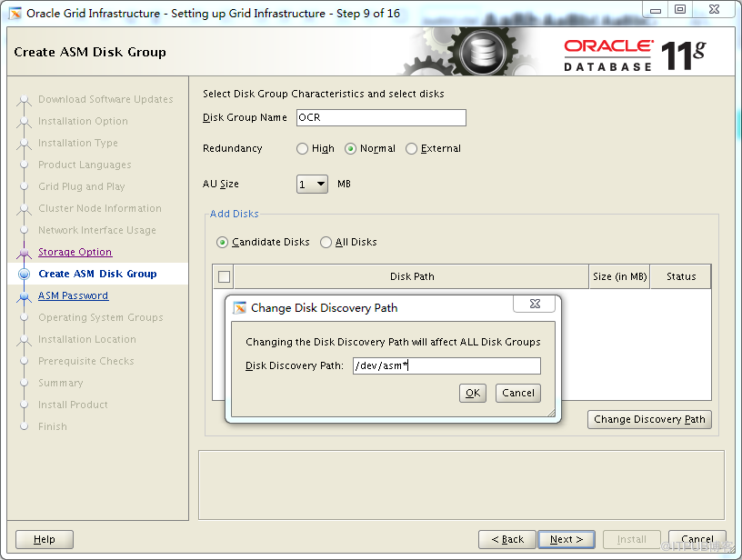Select Create ASM Disk Group step
Image resolution: width=742 pixels, height=560 pixels.
pyautogui.click(x=97, y=274)
